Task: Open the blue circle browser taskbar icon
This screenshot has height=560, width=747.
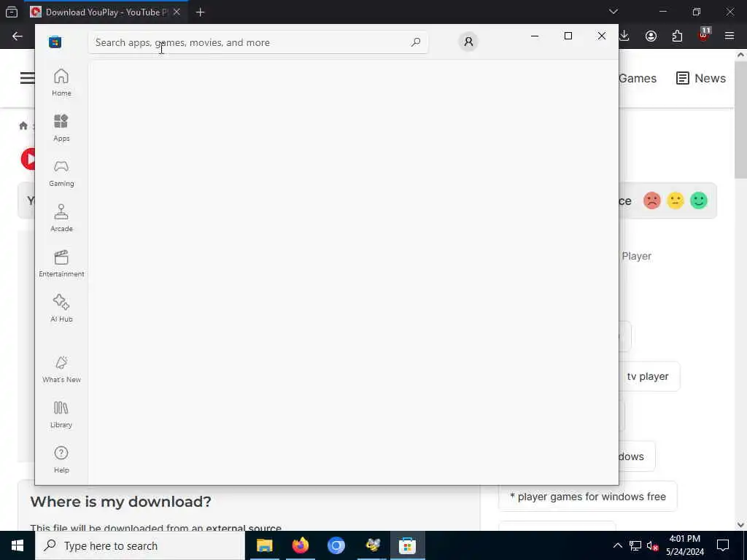Action: point(336,545)
